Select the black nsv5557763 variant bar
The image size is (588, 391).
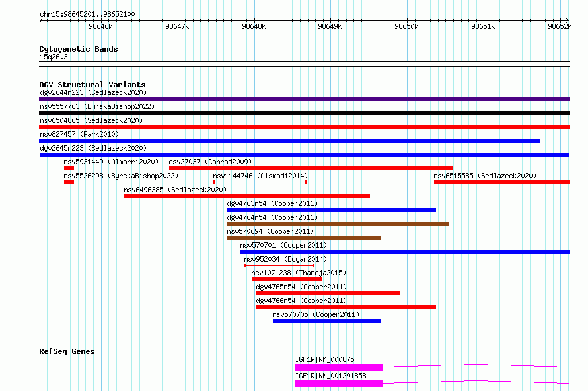(304, 113)
